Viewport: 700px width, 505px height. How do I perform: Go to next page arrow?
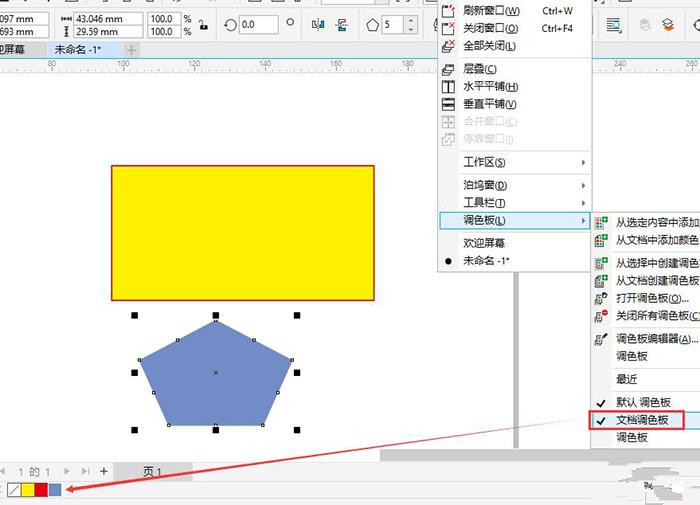point(67,471)
